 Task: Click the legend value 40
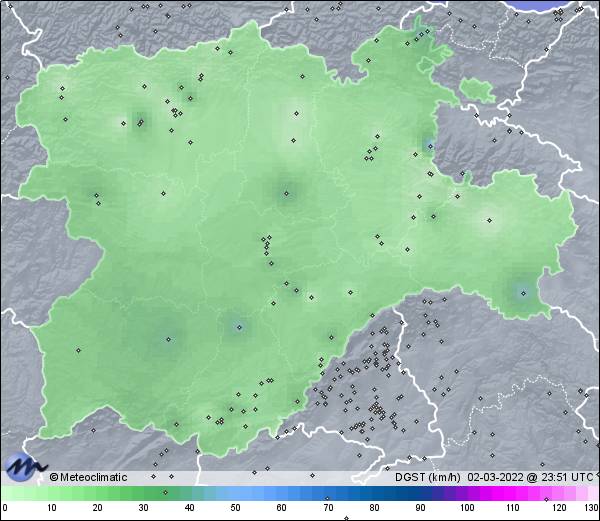coord(189,508)
